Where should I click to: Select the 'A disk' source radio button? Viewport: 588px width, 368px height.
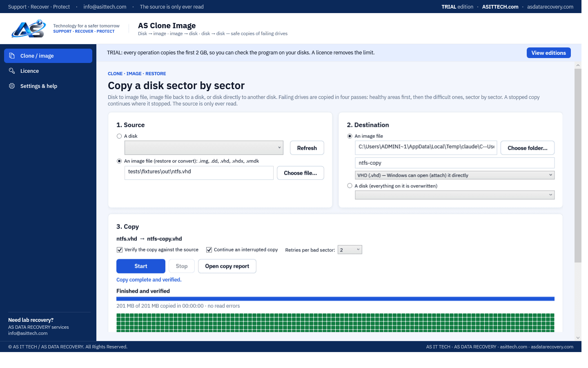119,136
